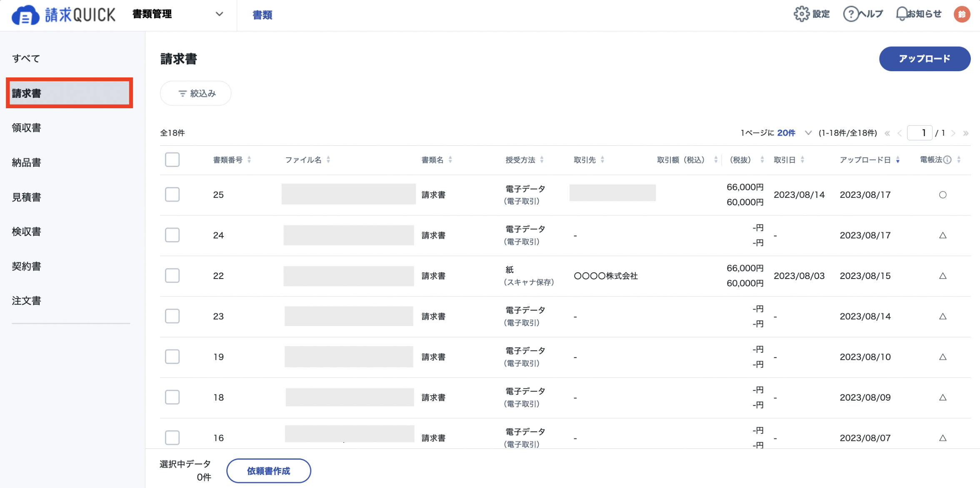Click 紙 (スキャナ保存) method cell
Image resolution: width=980 pixels, height=488 pixels.
(x=529, y=276)
